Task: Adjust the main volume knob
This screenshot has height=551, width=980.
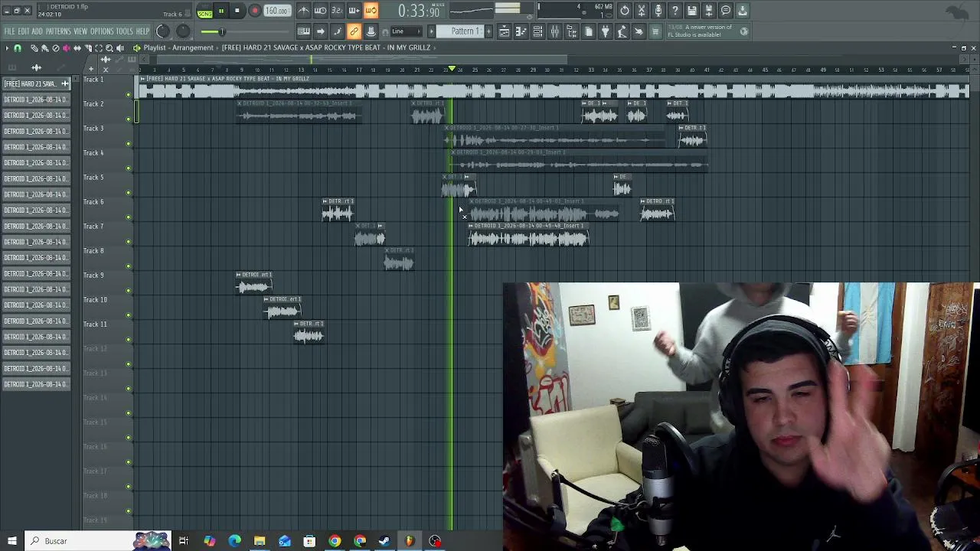Action: coord(162,31)
